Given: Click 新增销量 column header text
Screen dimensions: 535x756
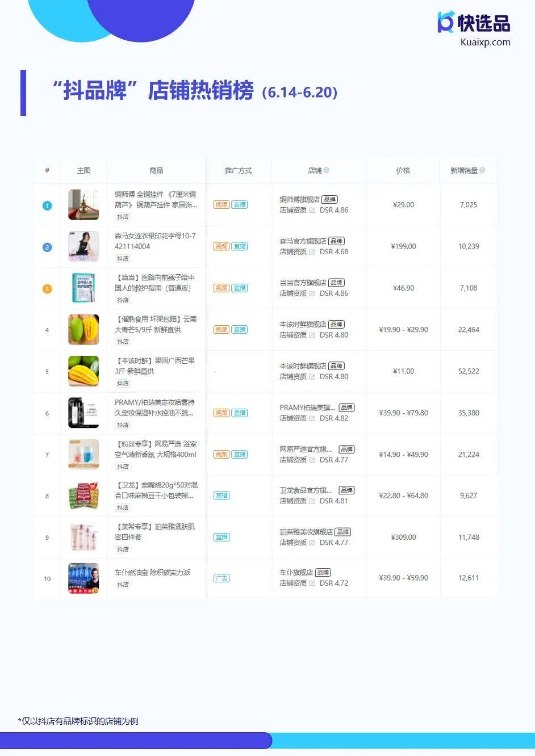Looking at the screenshot, I should (464, 170).
